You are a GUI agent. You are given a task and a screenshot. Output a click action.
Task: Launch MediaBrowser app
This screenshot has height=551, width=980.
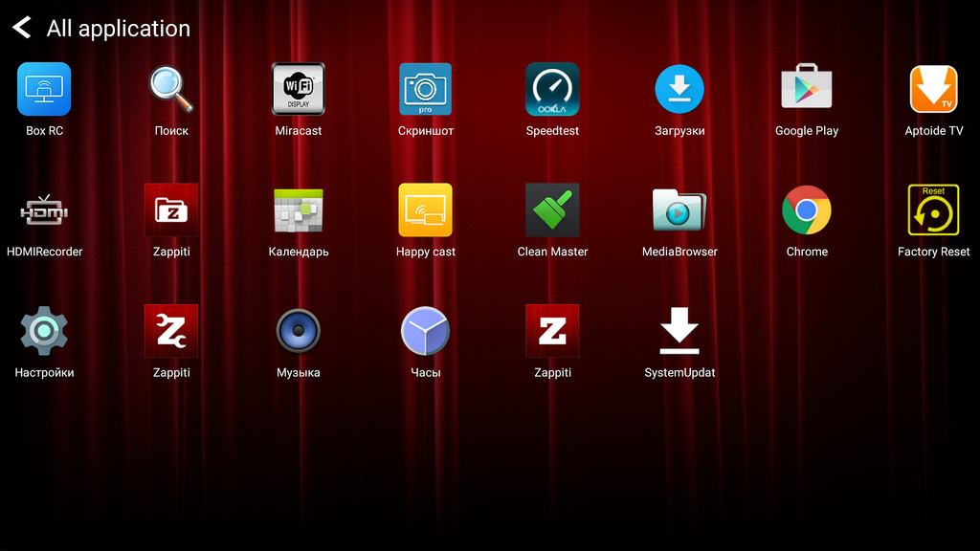click(x=679, y=209)
